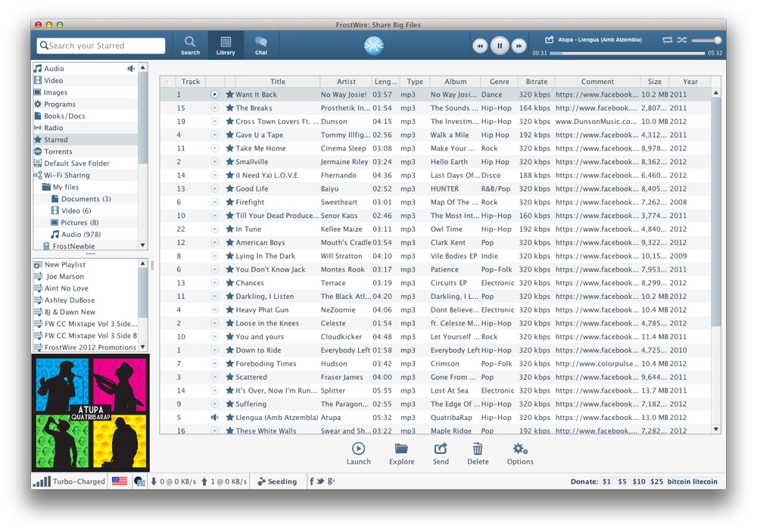Image resolution: width=757 pixels, height=532 pixels.
Task: Open Books/Docs in the sidebar
Action: (x=85, y=116)
